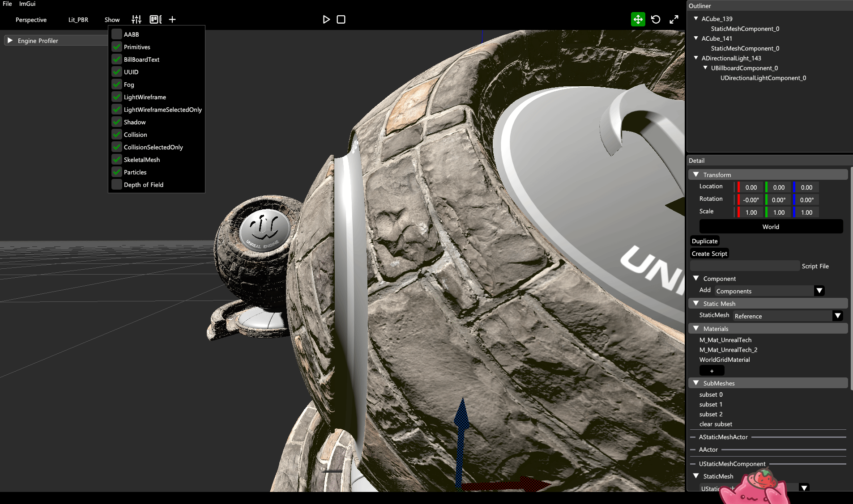Collapse ACube_141 tree node

click(x=696, y=38)
